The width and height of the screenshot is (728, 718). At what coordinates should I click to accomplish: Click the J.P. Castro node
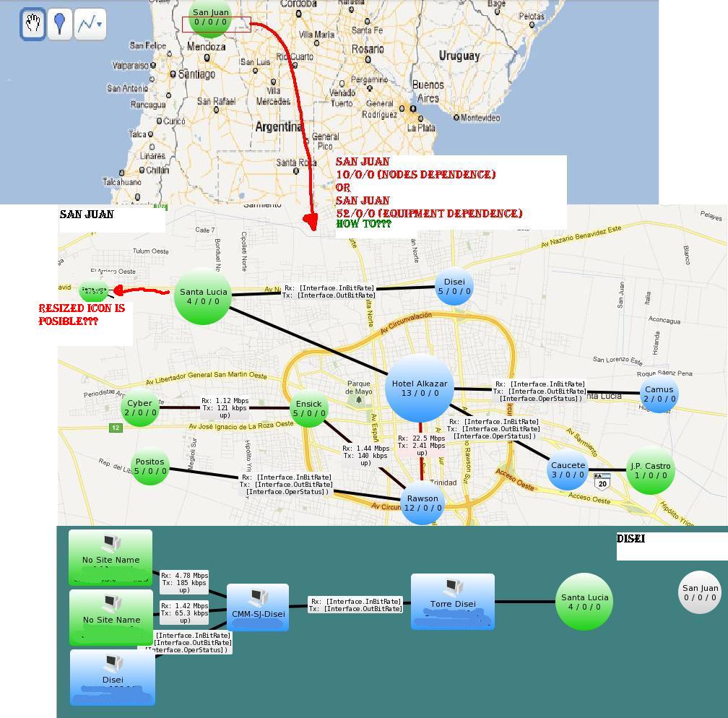[x=651, y=470]
